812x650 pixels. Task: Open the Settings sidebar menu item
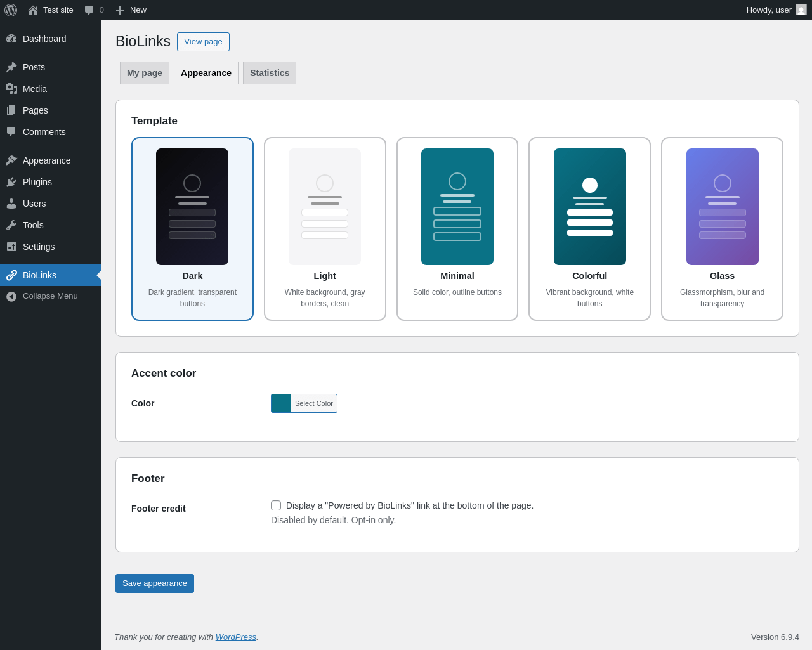tap(51, 247)
